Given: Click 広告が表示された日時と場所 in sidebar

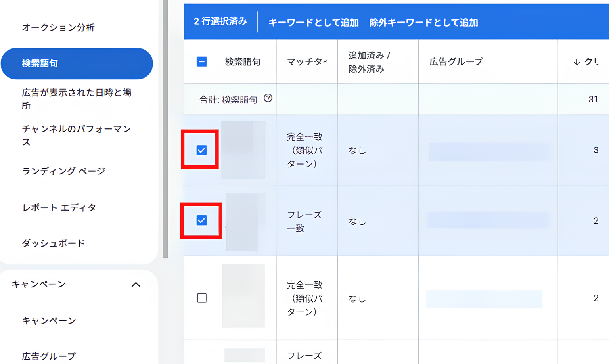Looking at the screenshot, I should 76,99.
